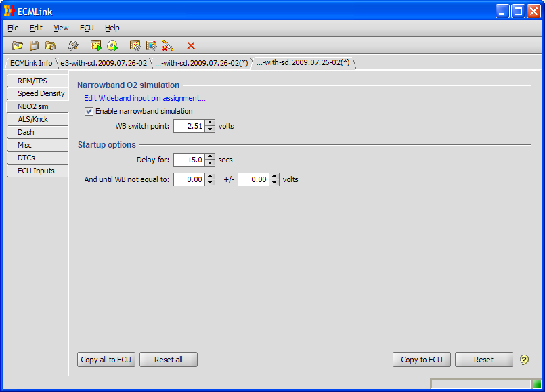Click the disc with green arrow icon
Screen dimensions: 545x392
pos(112,45)
